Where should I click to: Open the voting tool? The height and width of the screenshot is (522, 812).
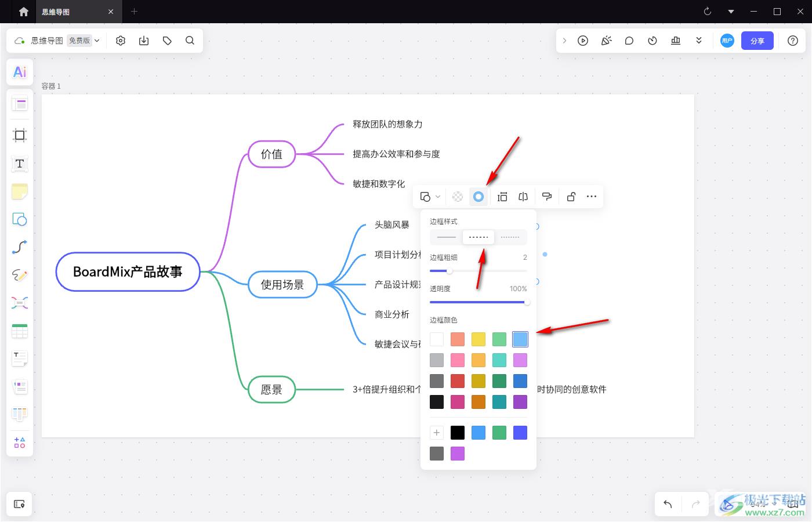676,41
